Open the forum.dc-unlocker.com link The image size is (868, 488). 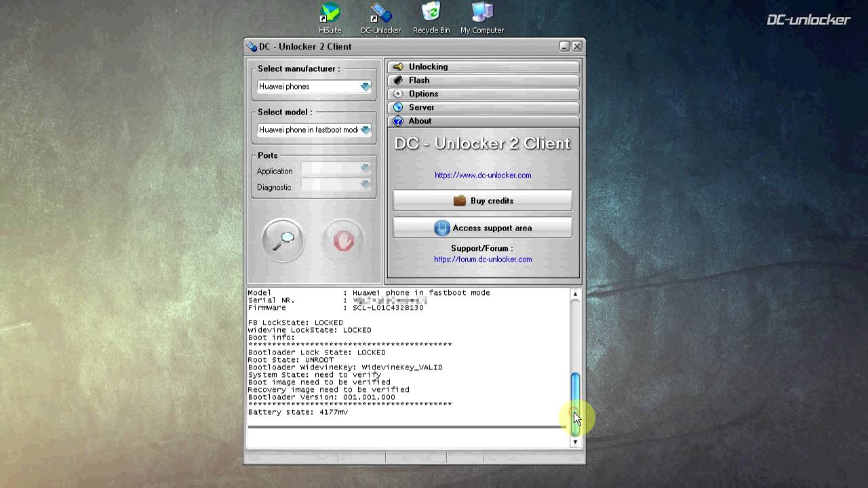coord(483,259)
